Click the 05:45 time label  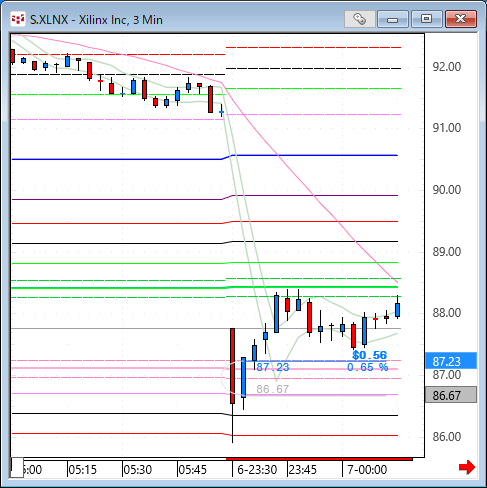coord(193,470)
